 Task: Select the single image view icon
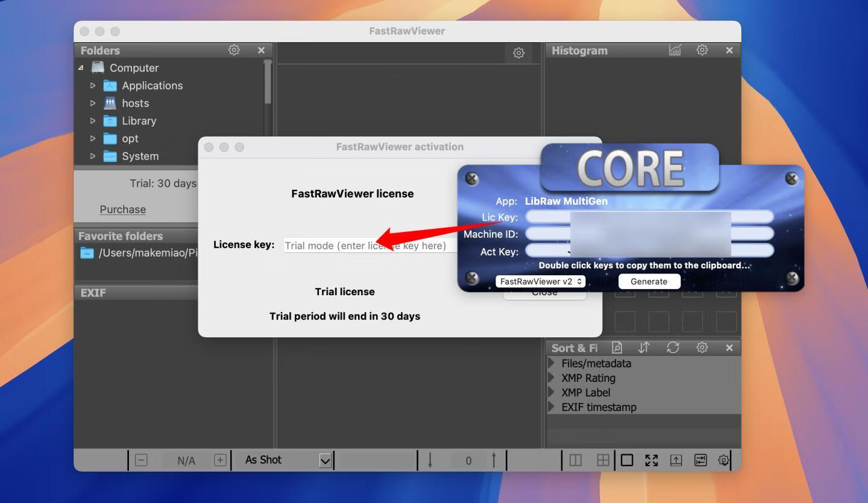click(x=627, y=460)
